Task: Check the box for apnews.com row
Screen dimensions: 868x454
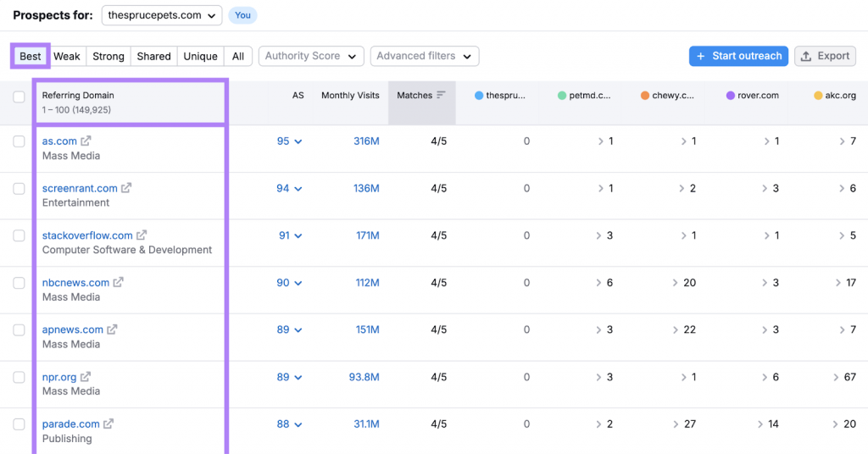Action: (x=19, y=330)
